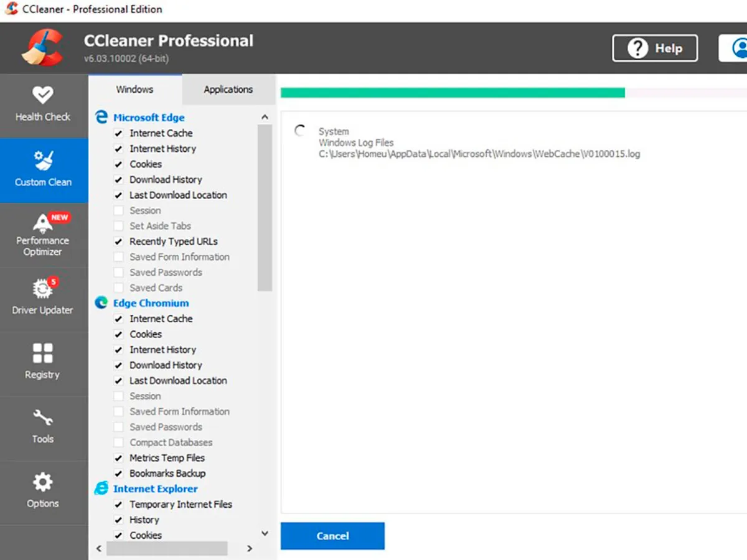
Task: Uncheck Cookies under Internet Explorer
Action: point(118,535)
